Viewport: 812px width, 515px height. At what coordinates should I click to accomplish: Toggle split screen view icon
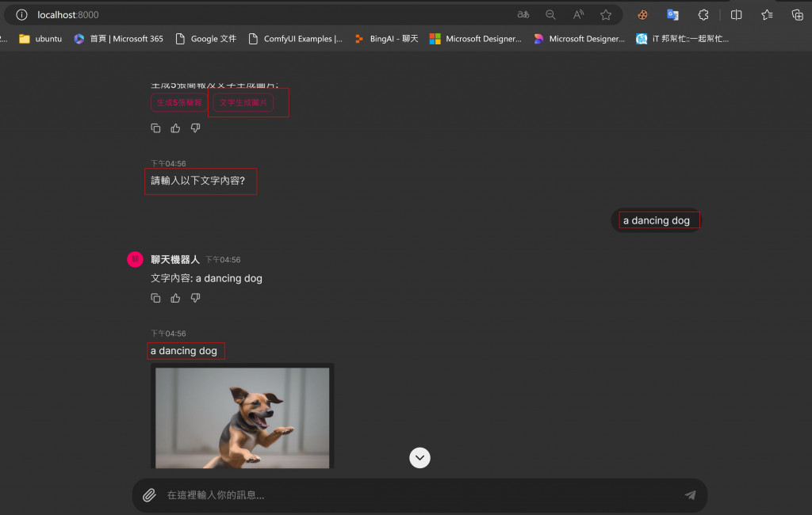pos(736,14)
